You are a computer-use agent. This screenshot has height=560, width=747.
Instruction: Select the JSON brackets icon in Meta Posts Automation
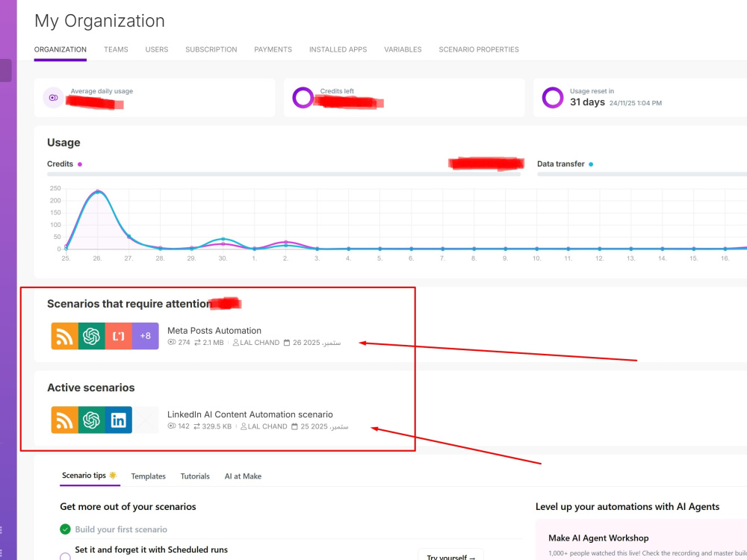pos(119,336)
